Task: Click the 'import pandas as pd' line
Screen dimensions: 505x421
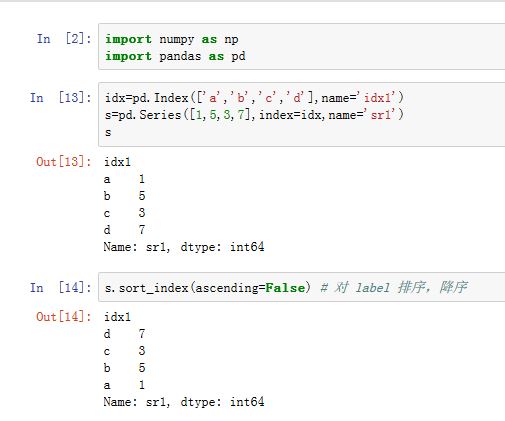Action: pyautogui.click(x=175, y=56)
